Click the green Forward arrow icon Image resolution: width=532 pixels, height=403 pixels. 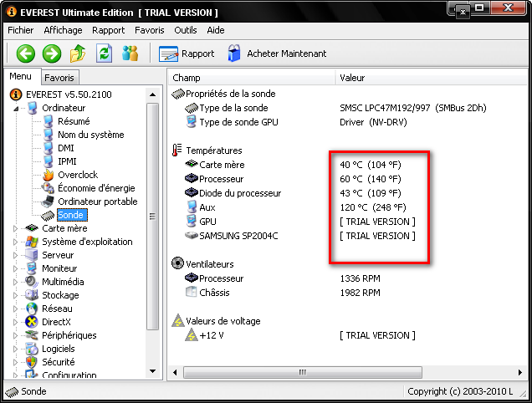tap(52, 54)
